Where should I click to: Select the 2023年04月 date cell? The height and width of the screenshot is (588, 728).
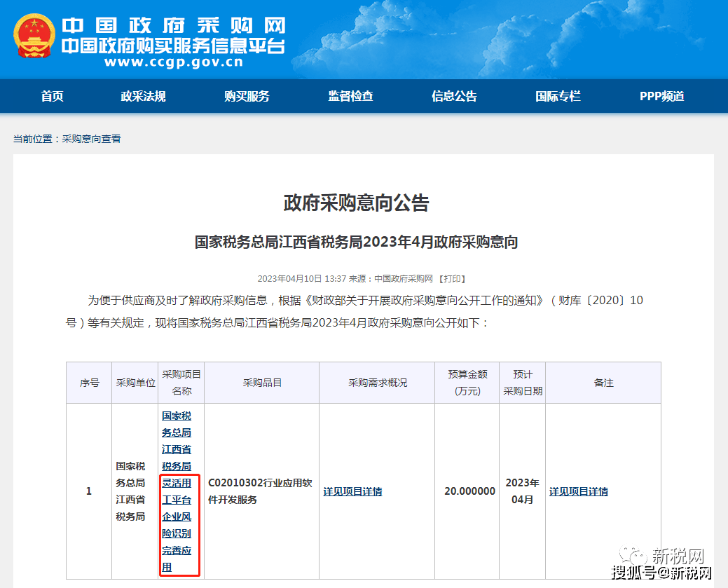(522, 491)
